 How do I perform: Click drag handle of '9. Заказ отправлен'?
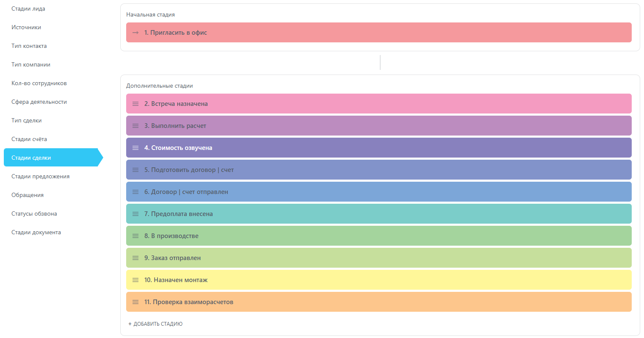[x=135, y=258]
